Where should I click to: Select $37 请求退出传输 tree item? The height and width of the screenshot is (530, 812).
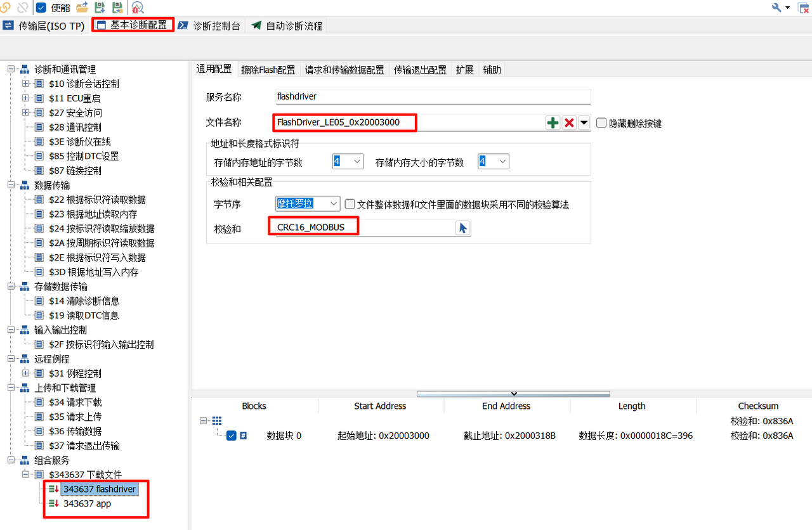click(84, 446)
